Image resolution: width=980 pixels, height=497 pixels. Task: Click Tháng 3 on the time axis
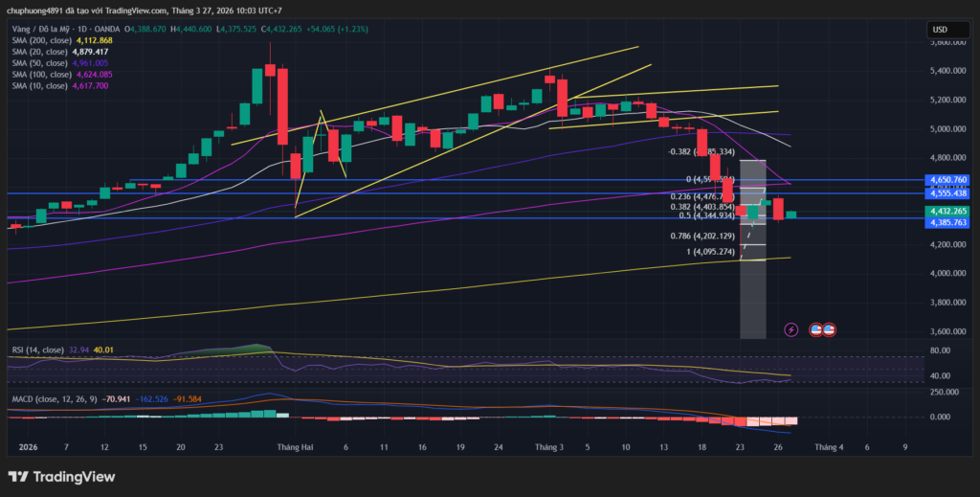tap(548, 447)
